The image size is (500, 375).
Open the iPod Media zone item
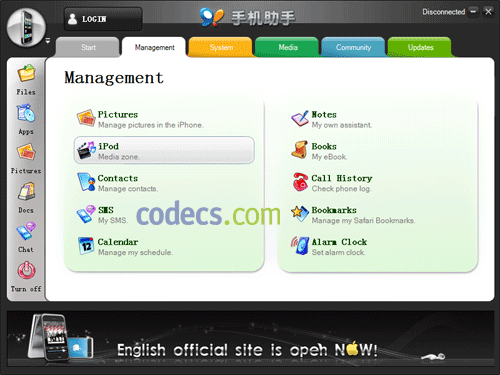click(164, 150)
